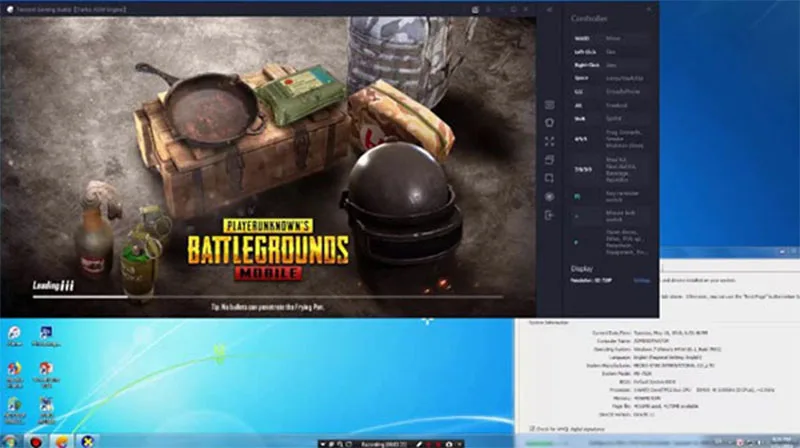Click the Space key entry in Controller list
Screen dimensions: 800x448
point(610,79)
